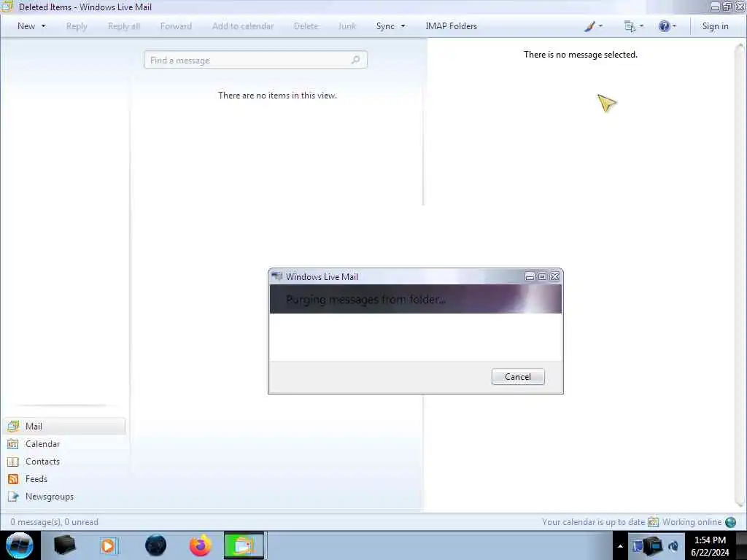
Task: Click the Windows Live Mail title bar icon
Action: coord(7,7)
